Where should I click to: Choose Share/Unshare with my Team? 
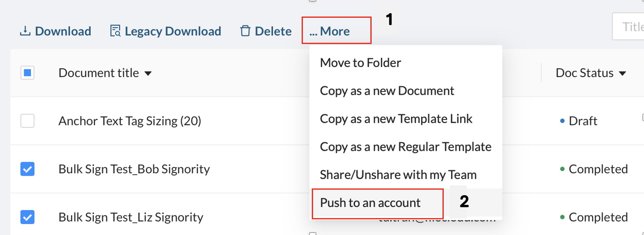(398, 174)
